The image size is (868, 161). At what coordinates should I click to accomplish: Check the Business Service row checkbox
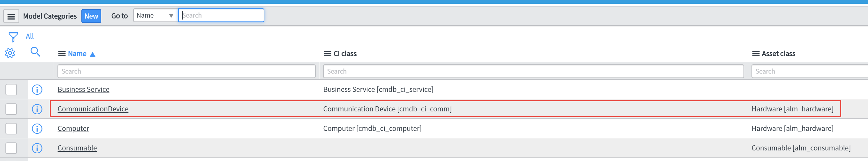[11, 89]
